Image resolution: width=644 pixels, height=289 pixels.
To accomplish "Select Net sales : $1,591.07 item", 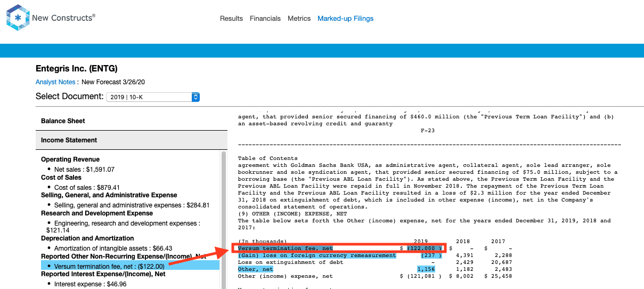I will 84,170.
